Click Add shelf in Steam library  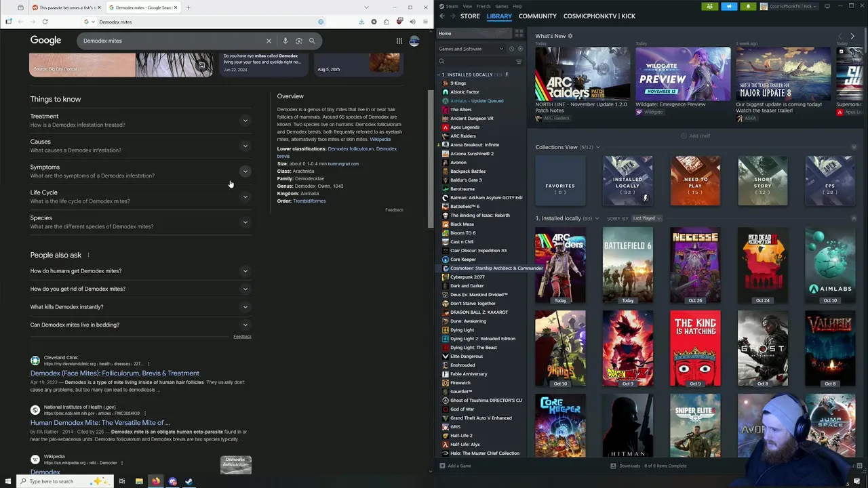[x=696, y=136]
